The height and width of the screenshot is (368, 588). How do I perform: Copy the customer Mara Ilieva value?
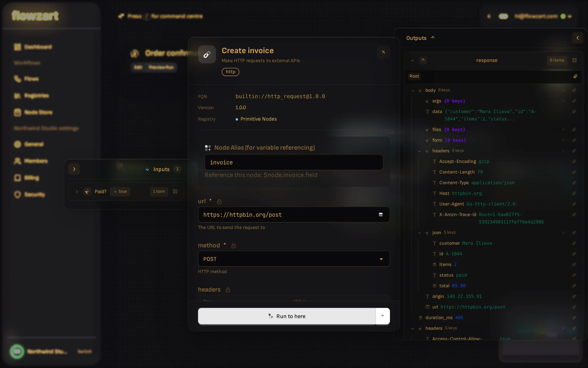pyautogui.click(x=574, y=243)
